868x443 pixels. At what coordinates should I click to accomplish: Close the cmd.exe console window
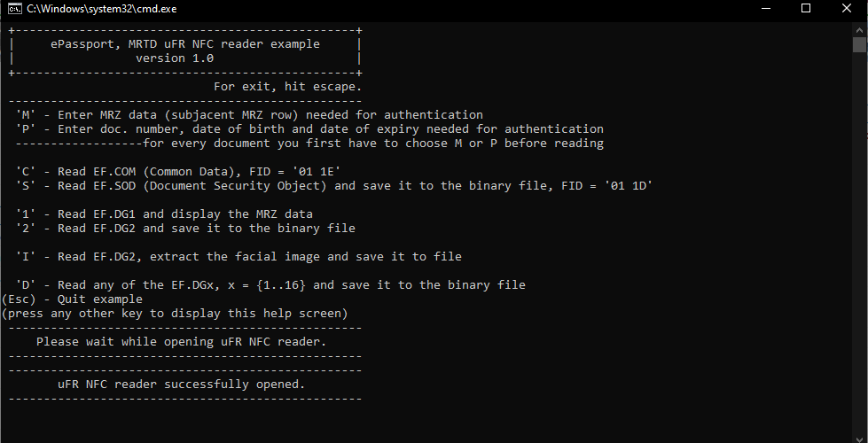847,8
